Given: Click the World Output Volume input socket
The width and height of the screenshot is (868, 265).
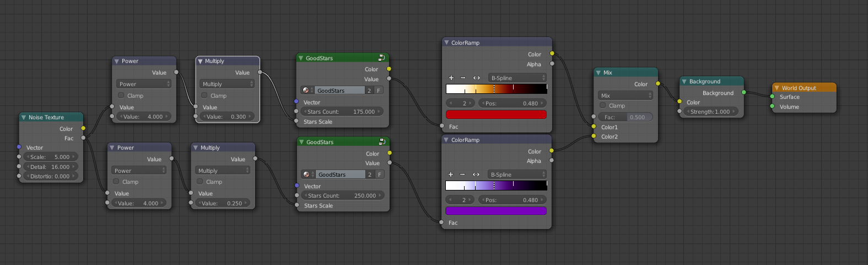Looking at the screenshot, I should click(772, 107).
